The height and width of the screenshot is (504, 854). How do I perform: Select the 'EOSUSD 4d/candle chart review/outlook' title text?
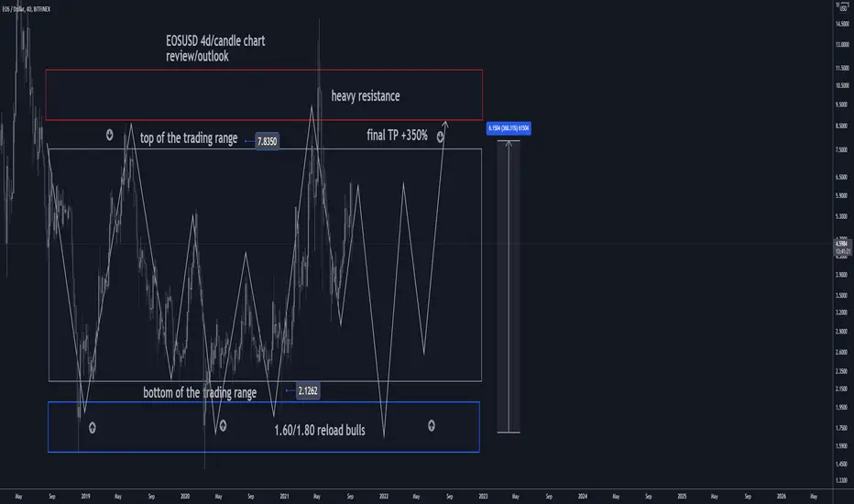coord(215,49)
